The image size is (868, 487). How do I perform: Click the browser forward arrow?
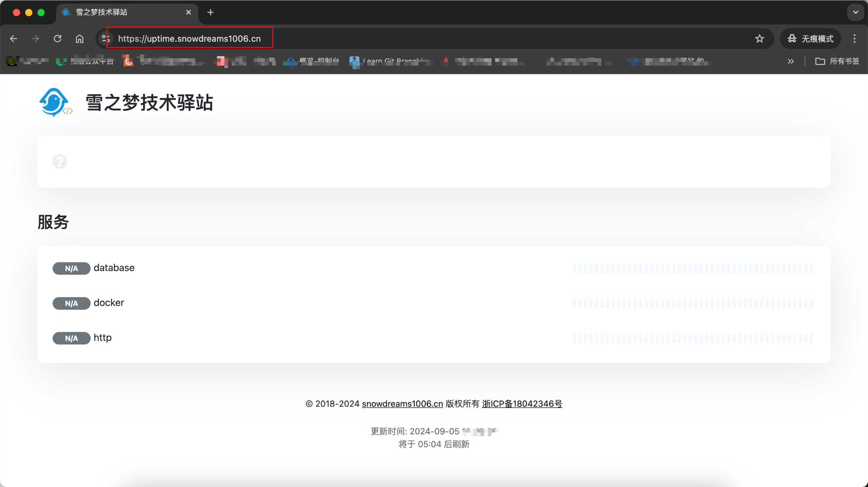[35, 39]
